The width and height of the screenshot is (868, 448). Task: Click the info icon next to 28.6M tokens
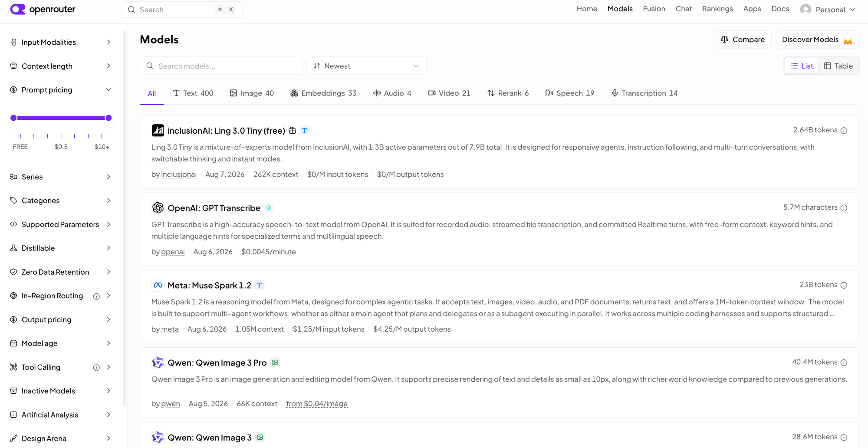pyautogui.click(x=844, y=438)
